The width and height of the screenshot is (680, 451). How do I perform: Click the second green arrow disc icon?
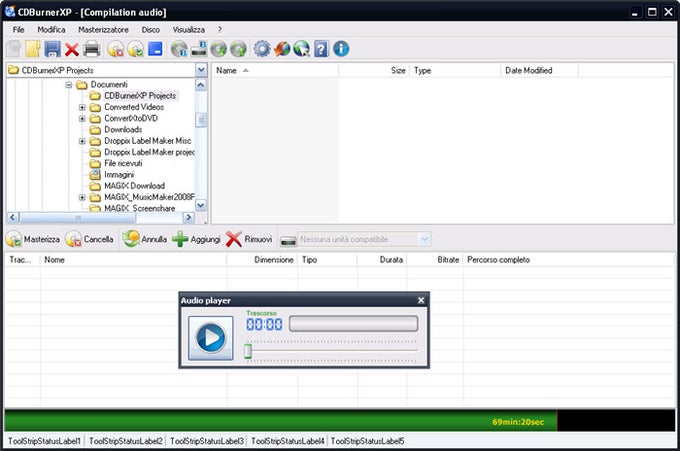click(238, 49)
